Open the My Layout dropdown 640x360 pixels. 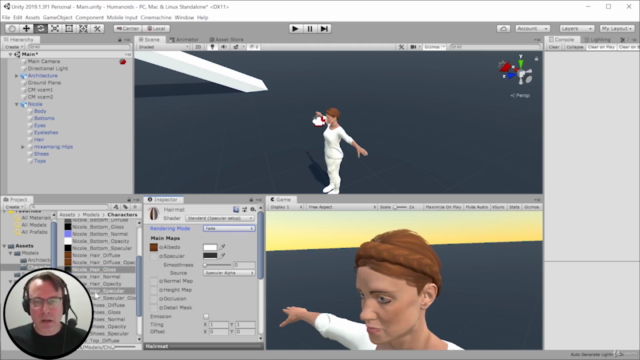(617, 29)
